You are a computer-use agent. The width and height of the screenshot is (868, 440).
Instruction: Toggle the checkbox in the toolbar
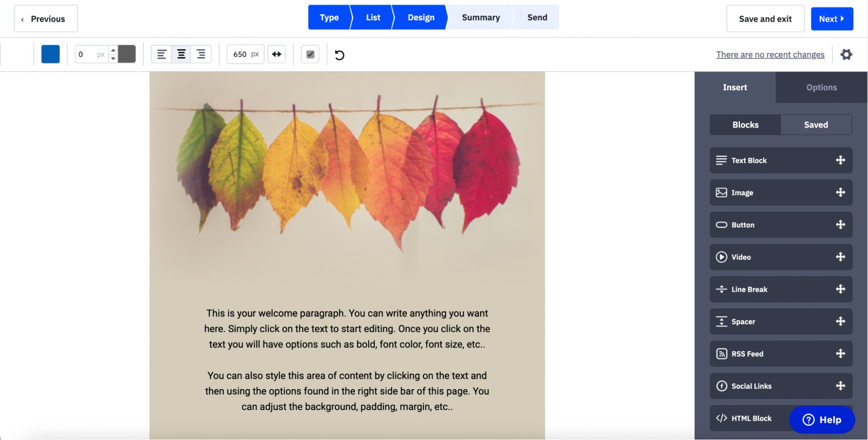[310, 54]
